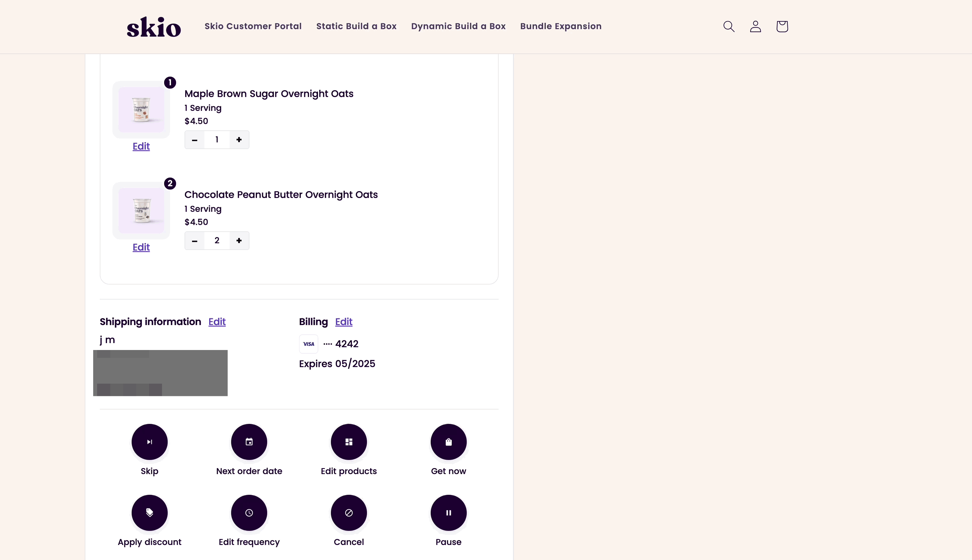
Task: Click the Cancel subscription circle icon
Action: (x=349, y=513)
